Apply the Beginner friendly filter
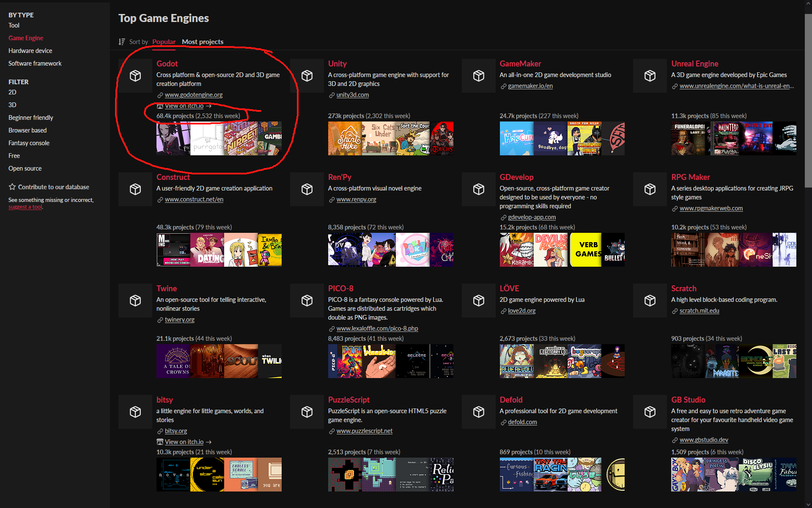 pyautogui.click(x=31, y=118)
